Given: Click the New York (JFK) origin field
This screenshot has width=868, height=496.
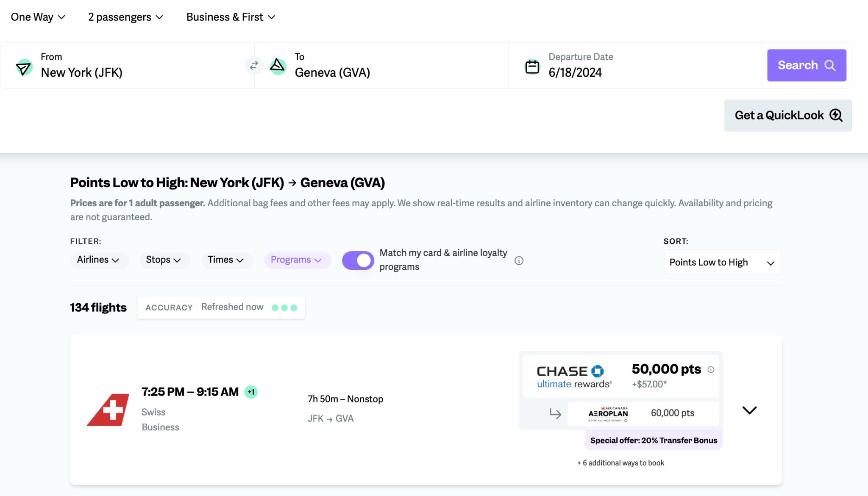Looking at the screenshot, I should 81,72.
